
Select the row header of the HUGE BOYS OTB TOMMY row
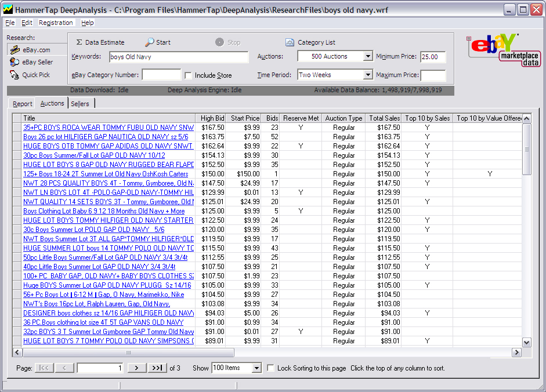pyautogui.click(x=17, y=146)
